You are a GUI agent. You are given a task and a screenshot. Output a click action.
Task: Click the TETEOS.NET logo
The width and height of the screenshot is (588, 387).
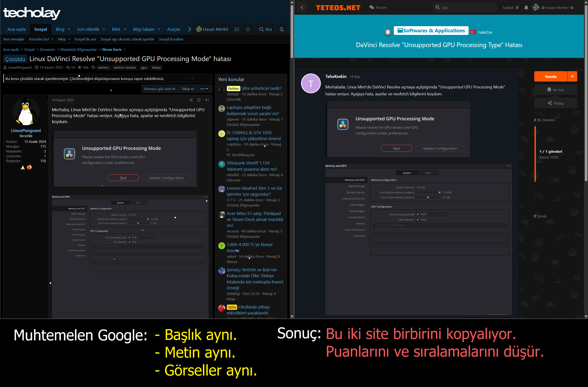[x=338, y=8]
